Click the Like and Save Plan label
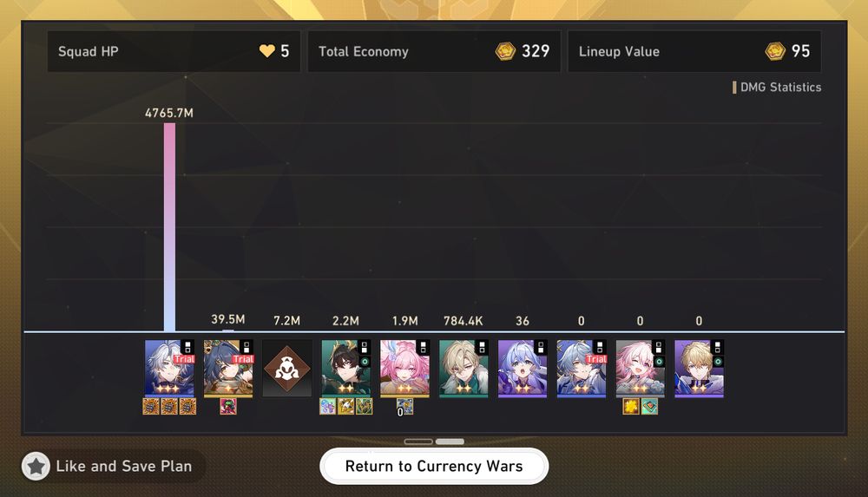The width and height of the screenshot is (868, 497). (124, 466)
